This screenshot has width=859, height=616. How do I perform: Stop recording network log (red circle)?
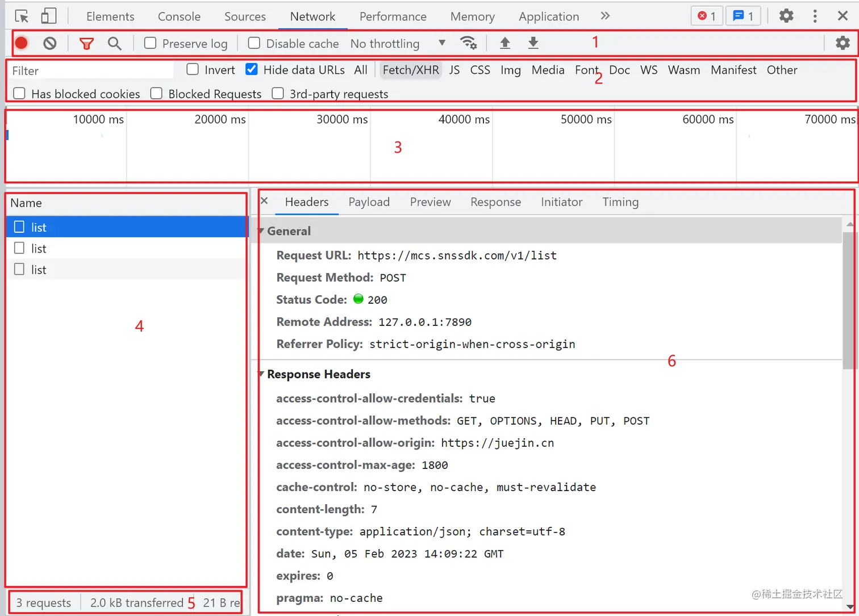(x=22, y=43)
